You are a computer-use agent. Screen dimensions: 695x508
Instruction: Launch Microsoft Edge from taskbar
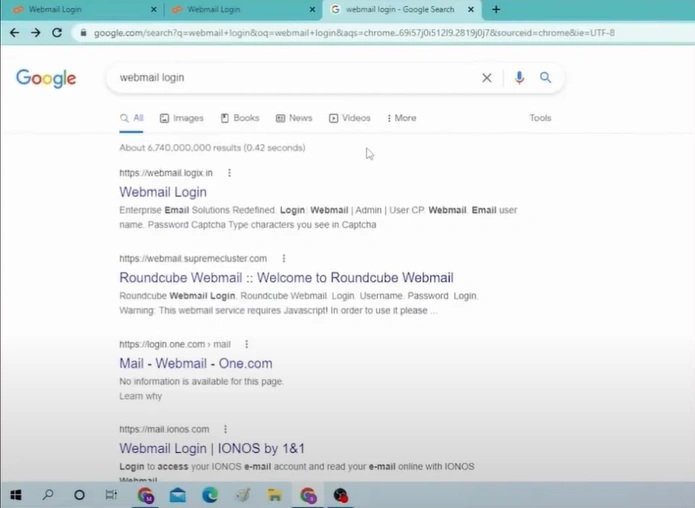pyautogui.click(x=210, y=495)
